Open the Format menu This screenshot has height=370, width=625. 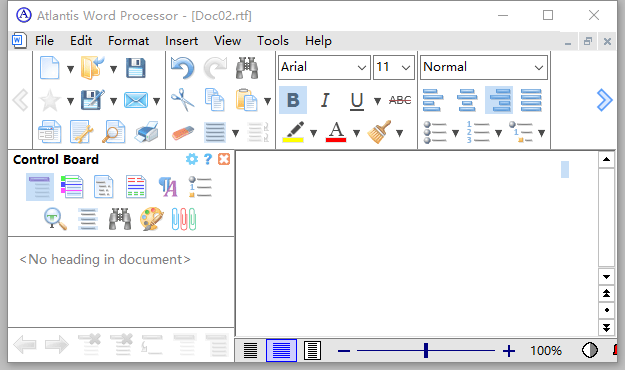pos(128,41)
